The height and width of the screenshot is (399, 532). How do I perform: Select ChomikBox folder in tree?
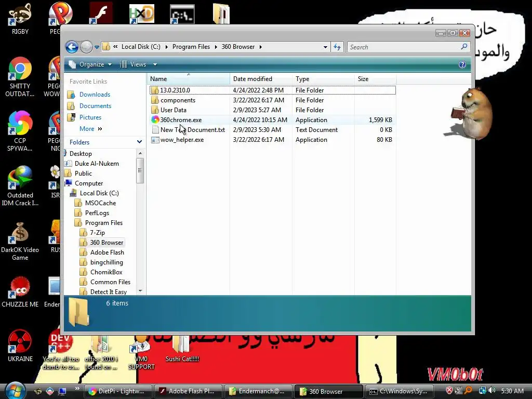pos(106,272)
